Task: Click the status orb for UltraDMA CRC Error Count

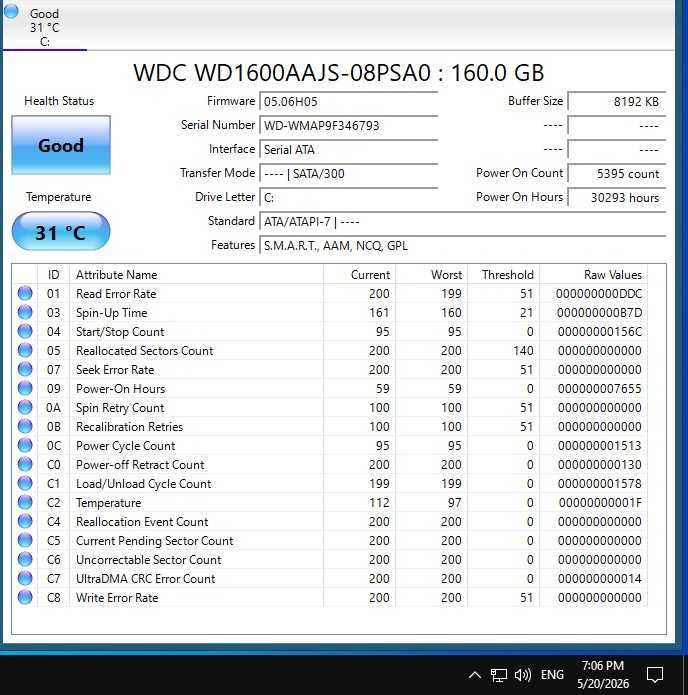Action: click(25, 578)
